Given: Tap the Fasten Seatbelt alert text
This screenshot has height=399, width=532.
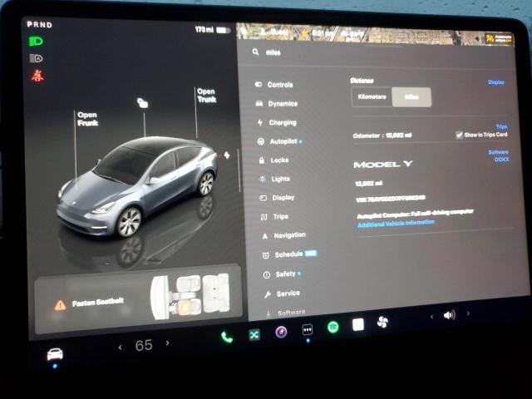Looking at the screenshot, I should [x=98, y=303].
